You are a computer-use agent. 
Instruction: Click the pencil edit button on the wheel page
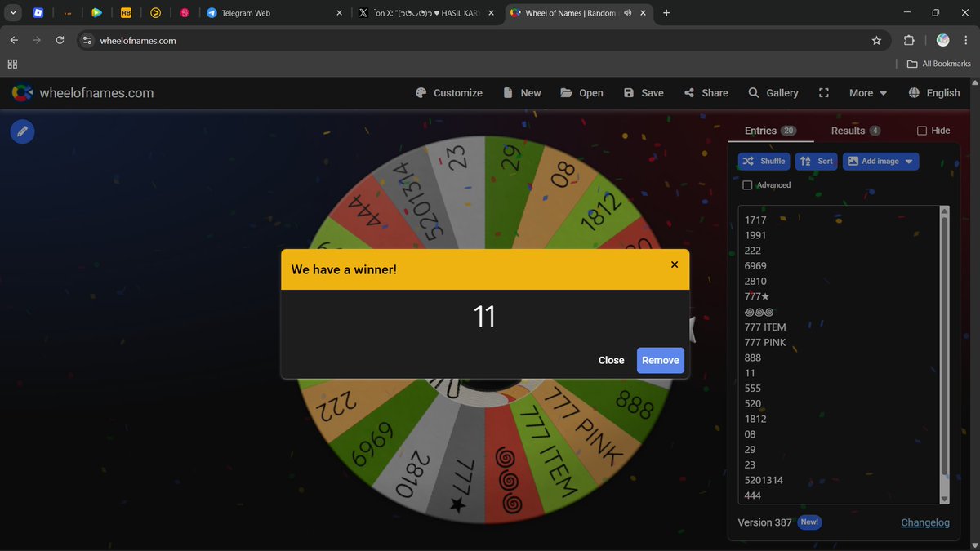point(23,131)
